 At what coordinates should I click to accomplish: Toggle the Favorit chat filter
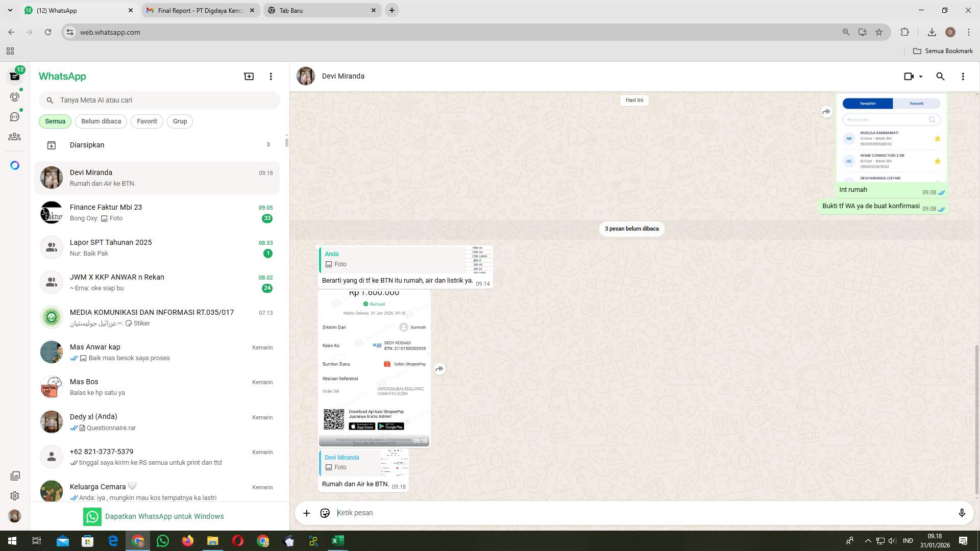pyautogui.click(x=146, y=121)
